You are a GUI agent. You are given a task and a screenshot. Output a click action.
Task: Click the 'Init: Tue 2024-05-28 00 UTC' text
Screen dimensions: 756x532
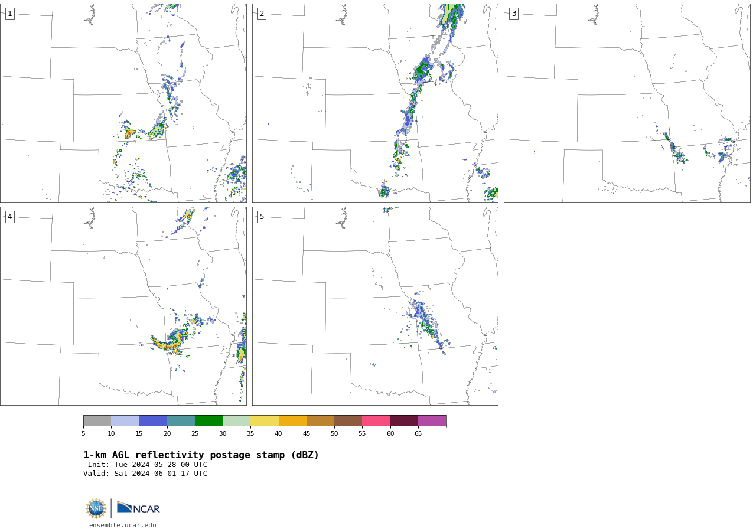(148, 465)
